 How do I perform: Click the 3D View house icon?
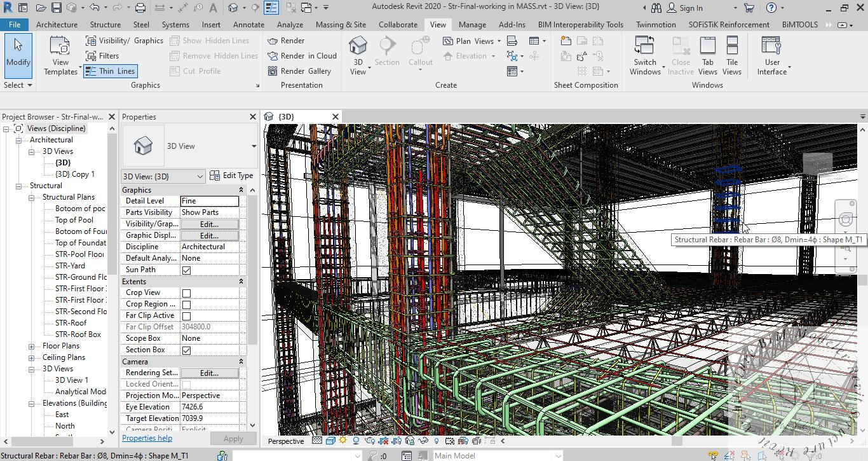358,46
